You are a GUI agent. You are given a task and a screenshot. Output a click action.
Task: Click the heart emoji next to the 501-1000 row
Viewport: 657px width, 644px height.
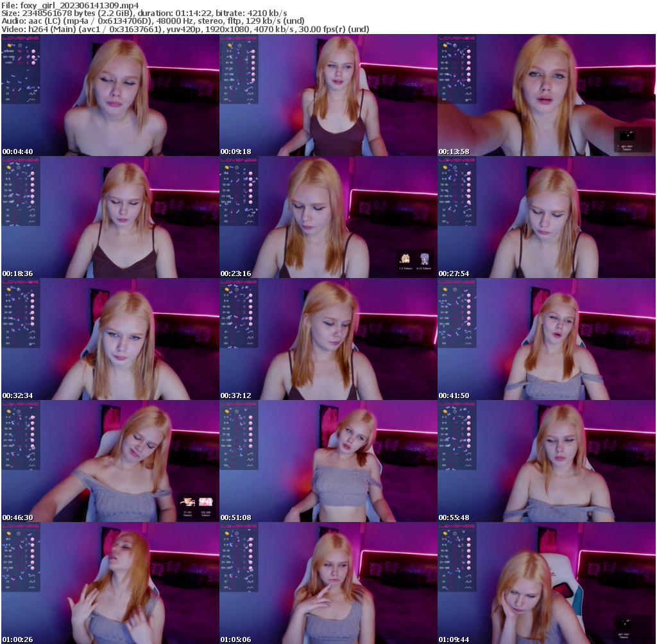click(33, 57)
